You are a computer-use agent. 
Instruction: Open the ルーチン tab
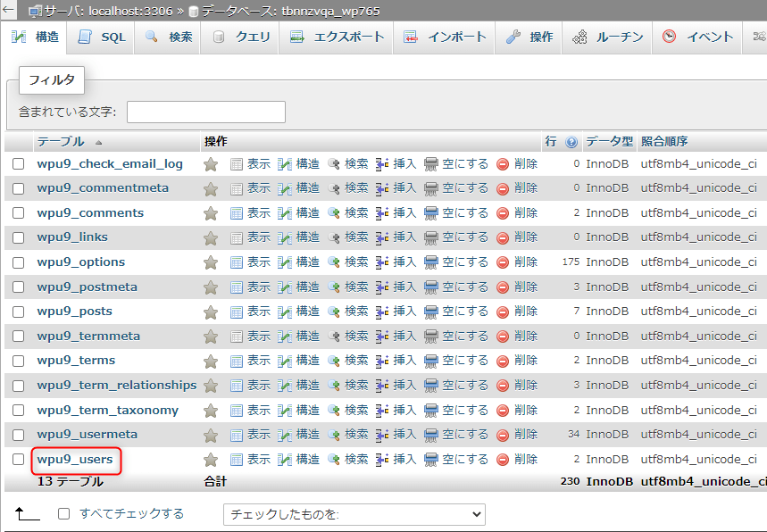607,37
